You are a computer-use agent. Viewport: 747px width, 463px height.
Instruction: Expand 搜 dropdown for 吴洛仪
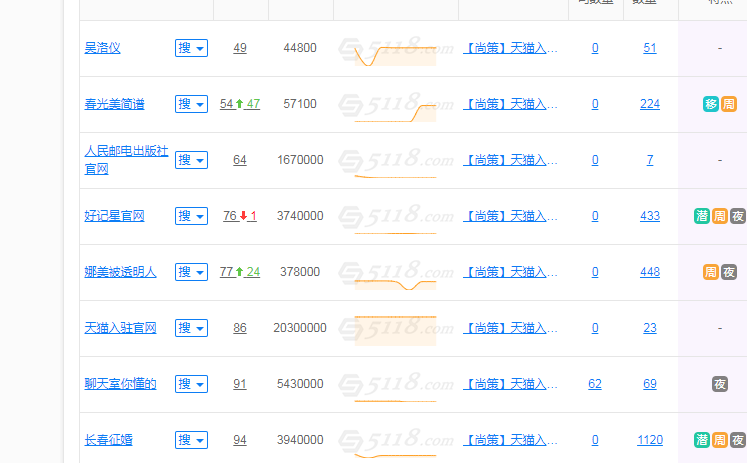tap(192, 48)
